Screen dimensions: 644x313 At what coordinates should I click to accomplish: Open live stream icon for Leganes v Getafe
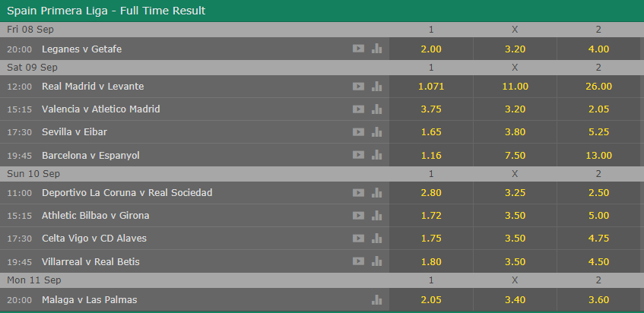(x=358, y=49)
